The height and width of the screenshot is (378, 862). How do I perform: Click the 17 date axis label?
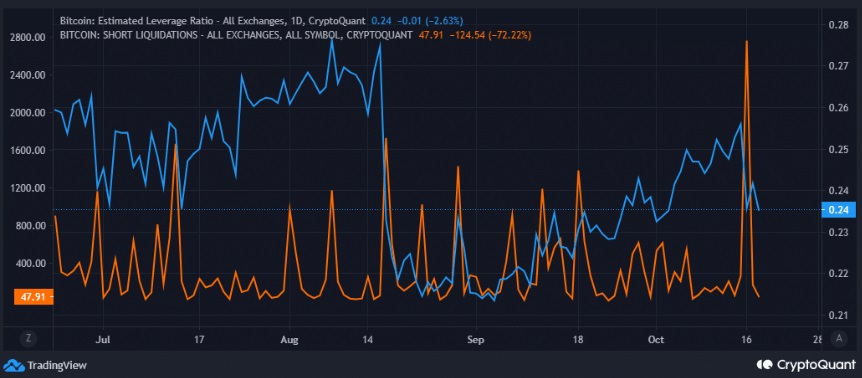tap(199, 340)
